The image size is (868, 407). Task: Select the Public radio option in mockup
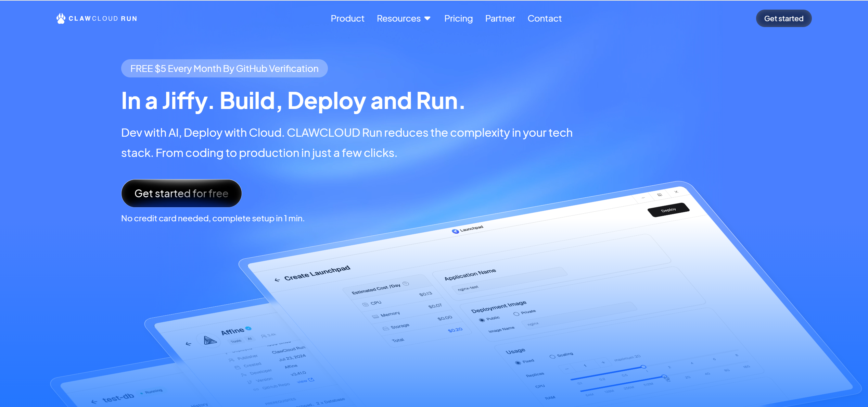[x=482, y=320]
